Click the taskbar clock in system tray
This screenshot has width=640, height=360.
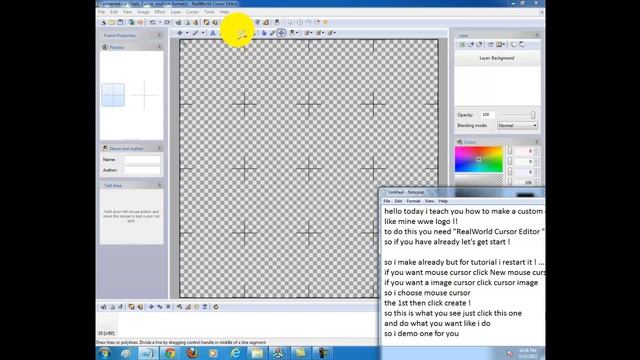(528, 353)
